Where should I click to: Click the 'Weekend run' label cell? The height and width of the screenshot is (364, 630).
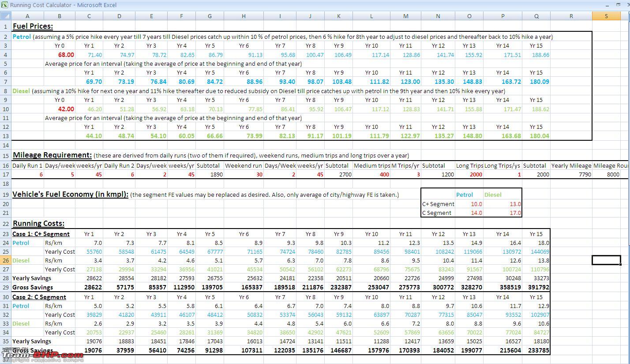point(244,165)
